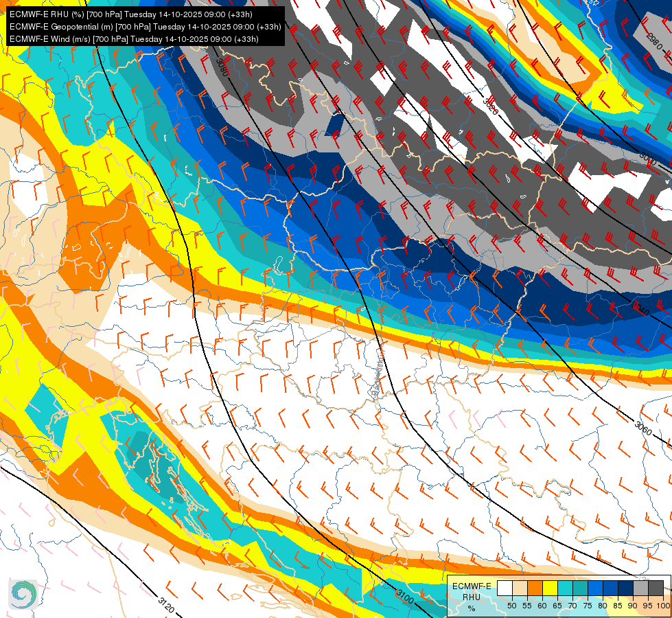Screen dimensions: 672x618
Task: Pick the yellow 60–65% legend swatch
Action: click(x=550, y=588)
